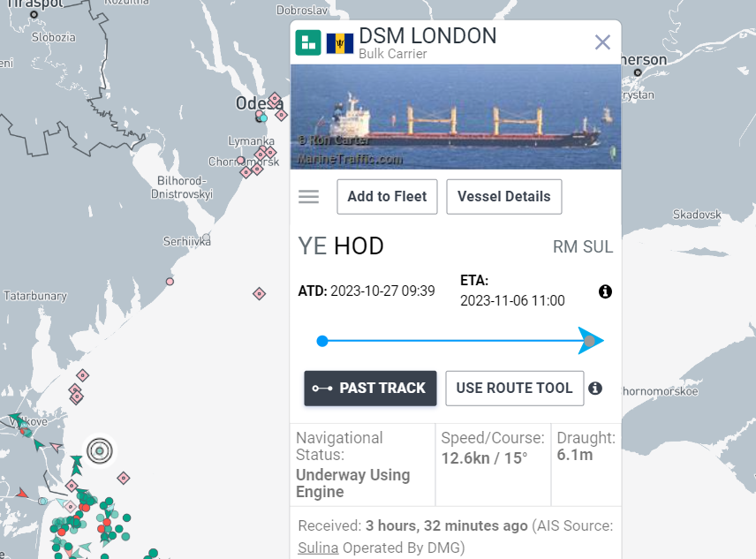Click the arrow end of voyage progress line
756x559 pixels.
tap(590, 341)
